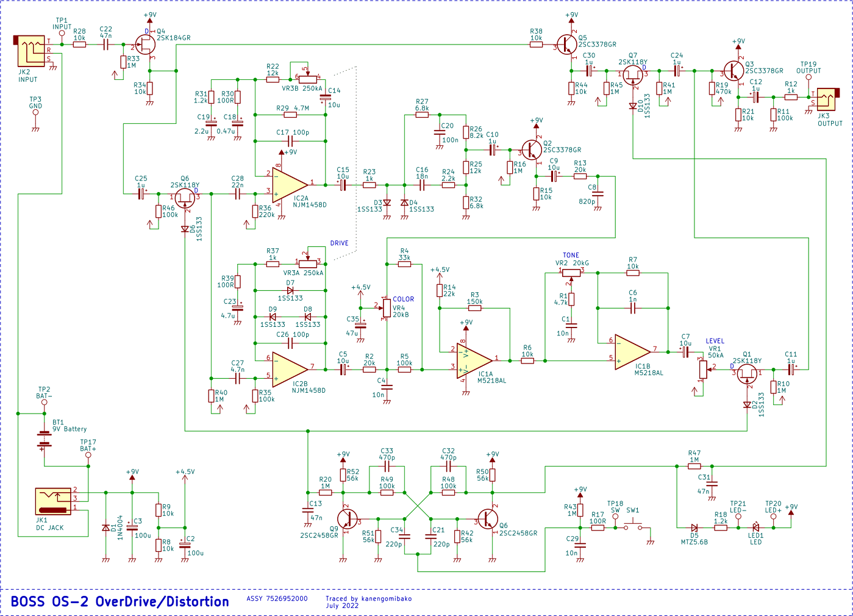The height and width of the screenshot is (616, 853).
Task: Select the LED1 LED symbol
Action: coord(756,527)
